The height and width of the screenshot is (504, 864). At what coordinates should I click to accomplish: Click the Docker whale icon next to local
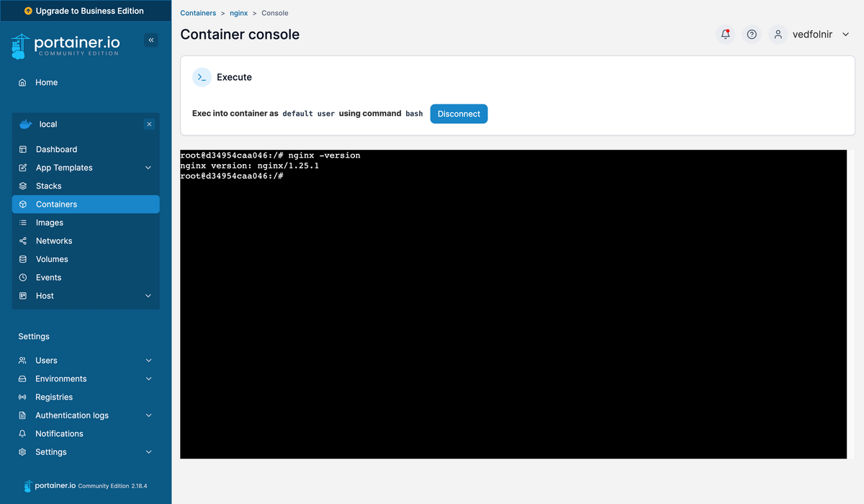pyautogui.click(x=25, y=124)
